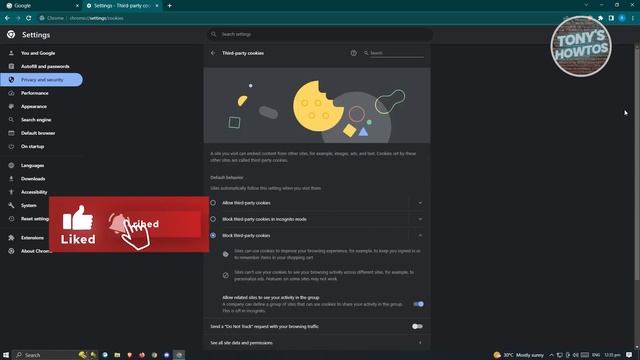Select Allow third-party cookies radio button
Viewport: 640px width, 360px height.
(213, 203)
